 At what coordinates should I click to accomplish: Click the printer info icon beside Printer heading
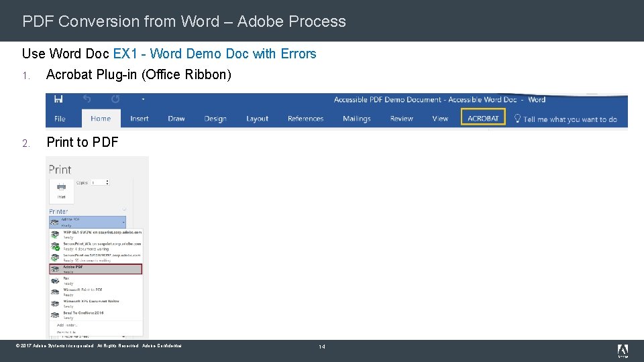tap(124, 209)
